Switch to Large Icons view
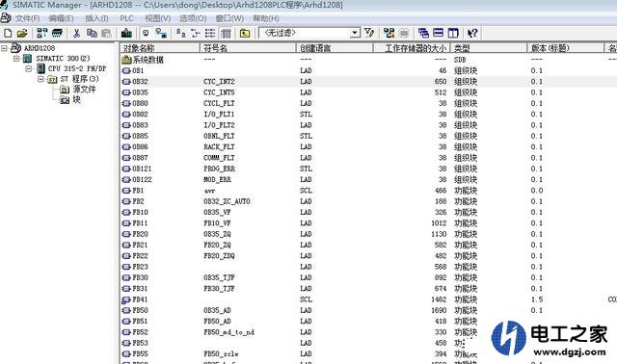Viewport: 617px width, 364px height. point(180,34)
